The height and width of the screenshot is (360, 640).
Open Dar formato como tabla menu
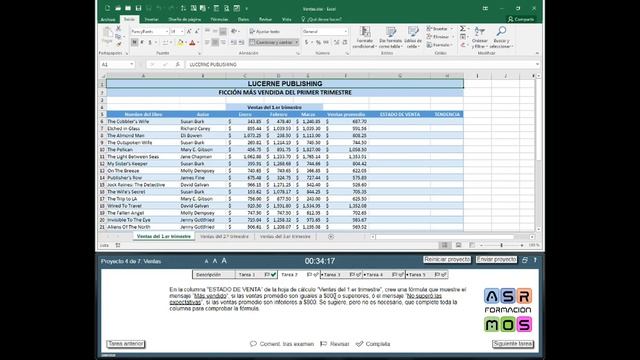391,38
